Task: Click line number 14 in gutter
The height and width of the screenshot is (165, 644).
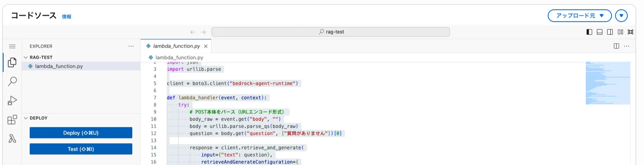Action: coord(154,148)
